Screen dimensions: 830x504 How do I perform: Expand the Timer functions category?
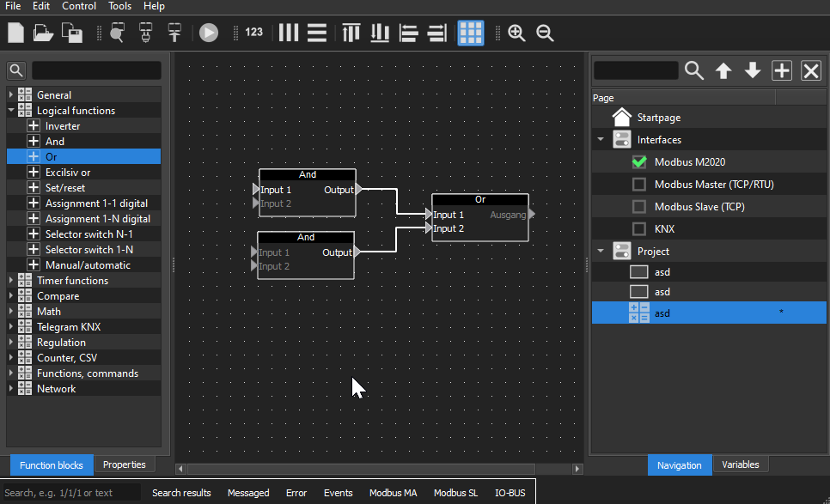[x=11, y=281]
